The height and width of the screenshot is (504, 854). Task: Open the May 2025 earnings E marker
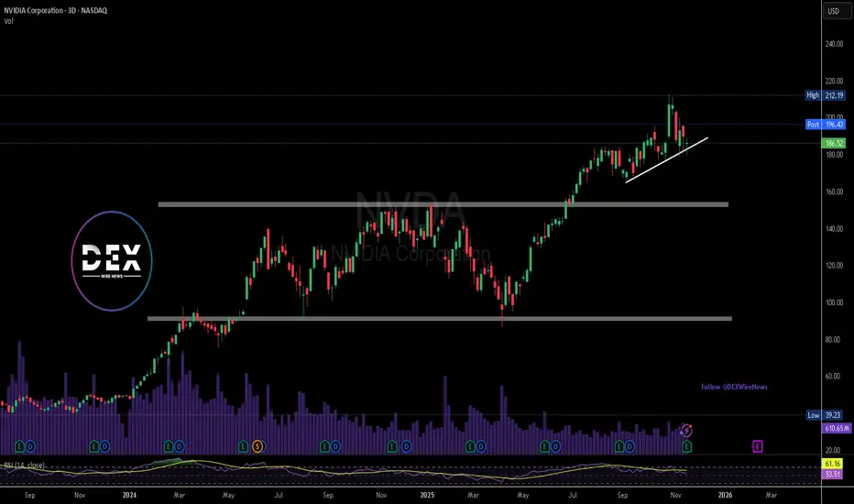point(544,447)
